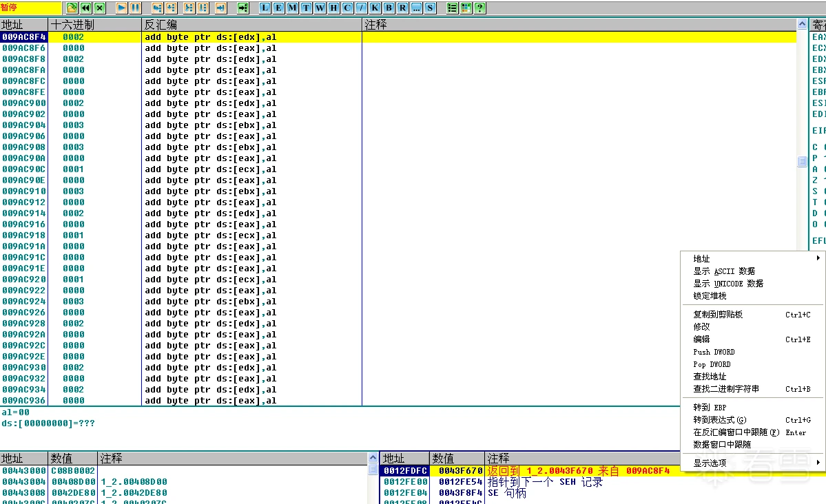
Task: Open the CPU (C) window button
Action: pyautogui.click(x=347, y=8)
